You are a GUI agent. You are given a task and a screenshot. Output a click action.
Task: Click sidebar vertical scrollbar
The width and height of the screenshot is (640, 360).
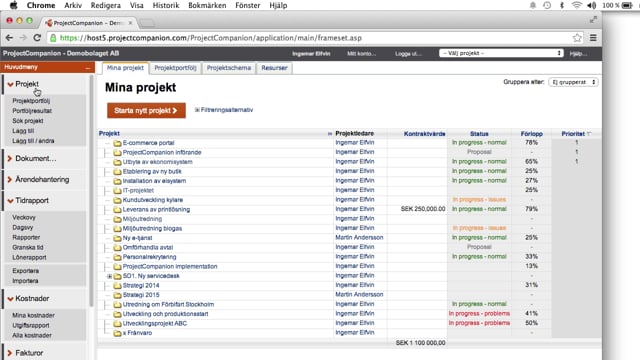[x=91, y=191]
